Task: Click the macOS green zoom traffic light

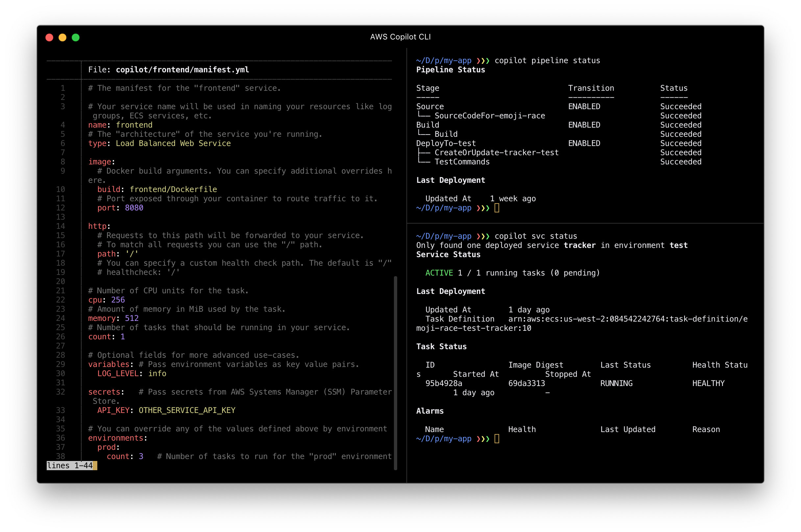Action: coord(76,37)
